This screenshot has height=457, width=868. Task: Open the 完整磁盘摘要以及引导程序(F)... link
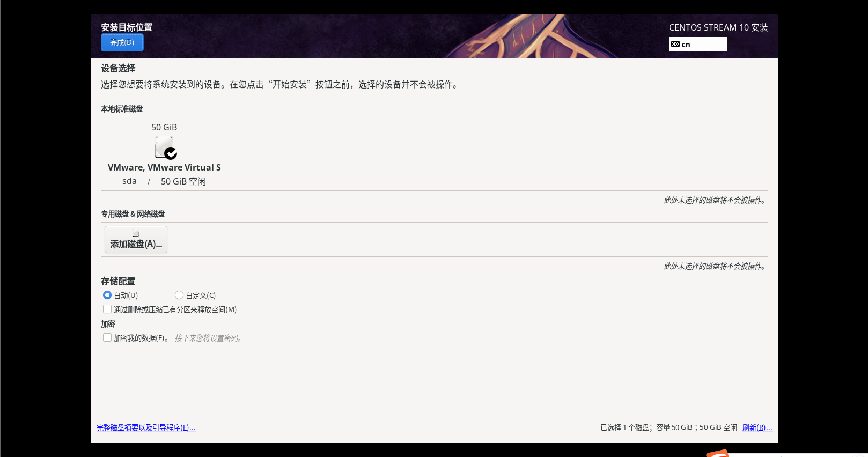click(146, 427)
